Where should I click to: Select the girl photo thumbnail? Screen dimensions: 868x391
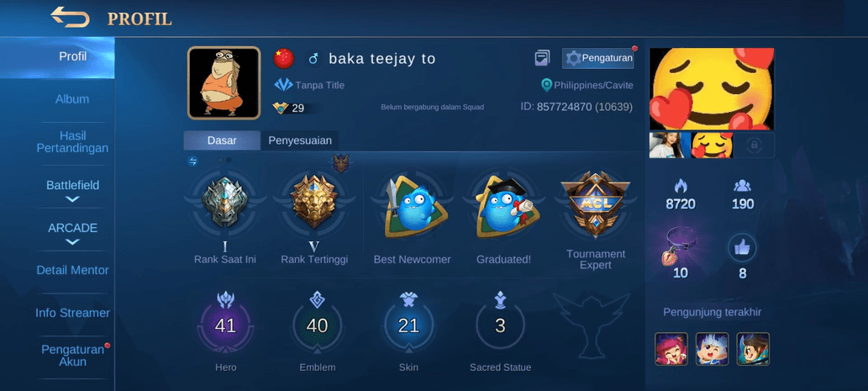tap(670, 145)
